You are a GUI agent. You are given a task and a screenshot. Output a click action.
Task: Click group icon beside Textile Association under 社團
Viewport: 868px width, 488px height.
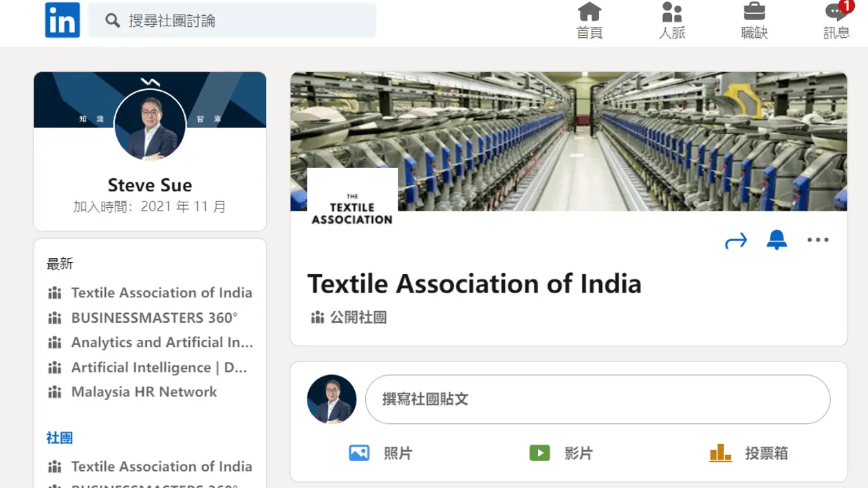coord(55,467)
